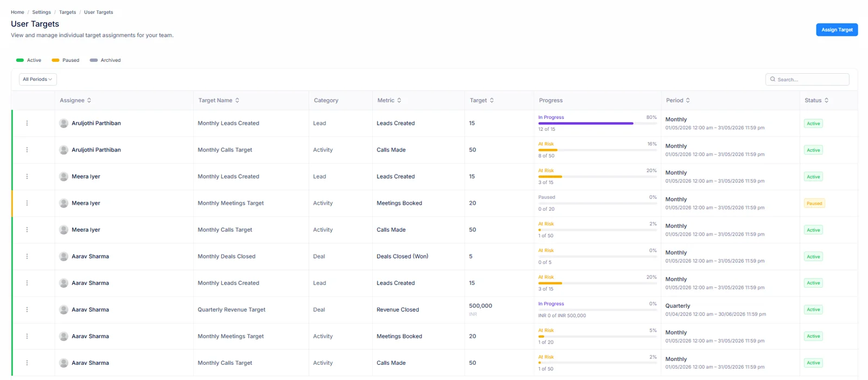
Task: Open the All Periods dropdown
Action: click(x=38, y=79)
